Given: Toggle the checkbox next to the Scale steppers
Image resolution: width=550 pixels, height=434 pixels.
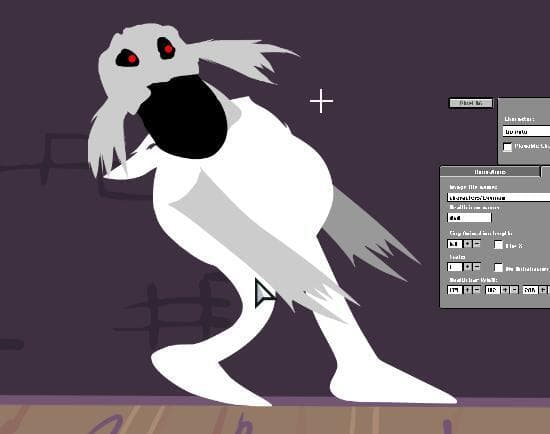Looking at the screenshot, I should click(x=498, y=268).
